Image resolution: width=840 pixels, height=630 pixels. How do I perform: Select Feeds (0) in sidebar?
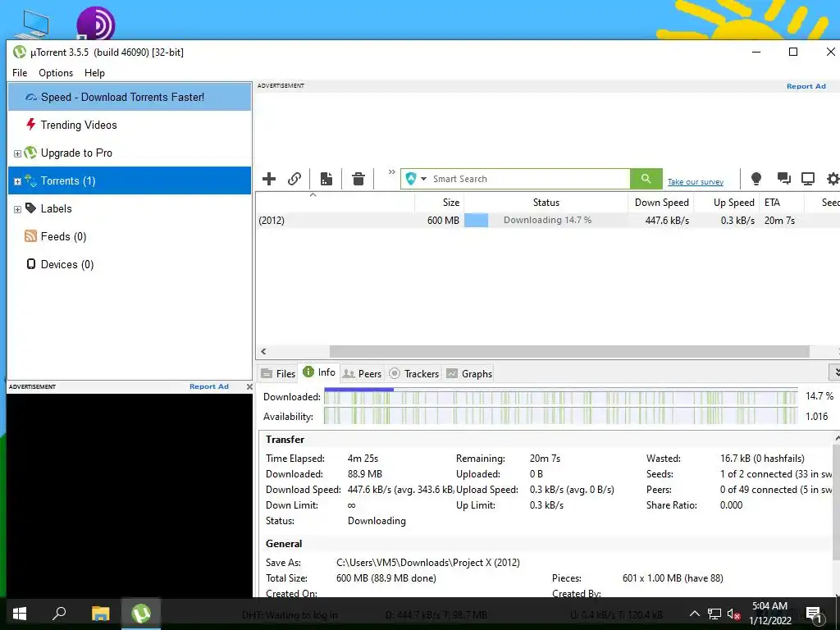[x=130, y=236]
